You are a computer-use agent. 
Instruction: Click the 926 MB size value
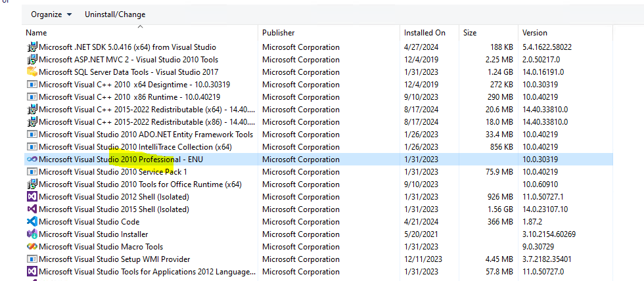500,197
